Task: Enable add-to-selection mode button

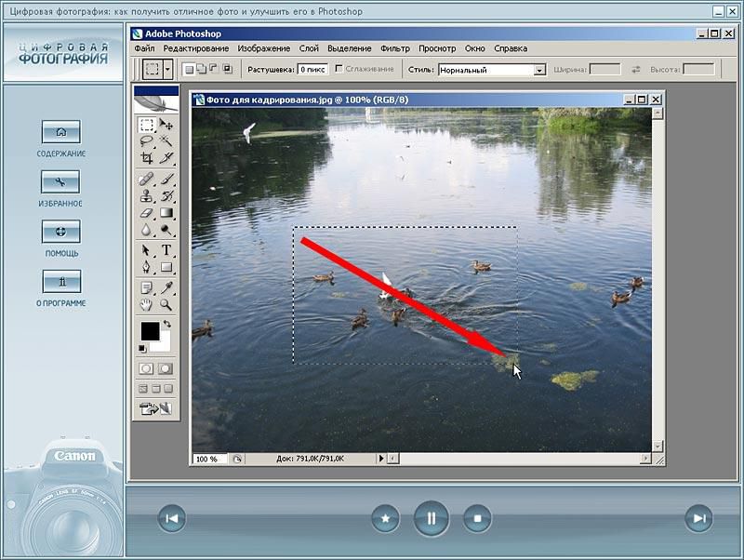Action: tap(200, 69)
